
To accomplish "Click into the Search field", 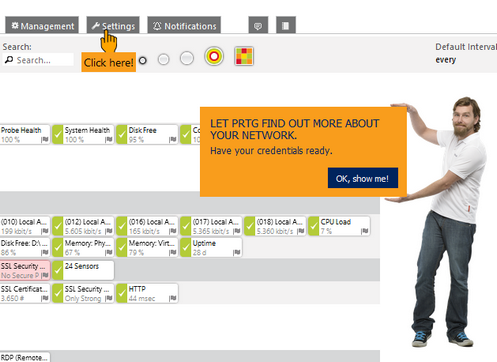I will click(38, 60).
